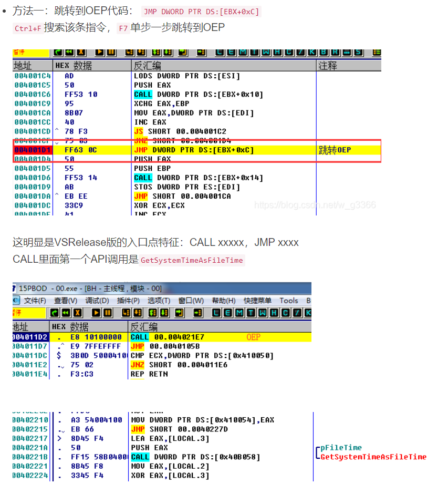The height and width of the screenshot is (484, 448).
Task: Select the row XCHG EAX,EBP
Action: point(197,104)
